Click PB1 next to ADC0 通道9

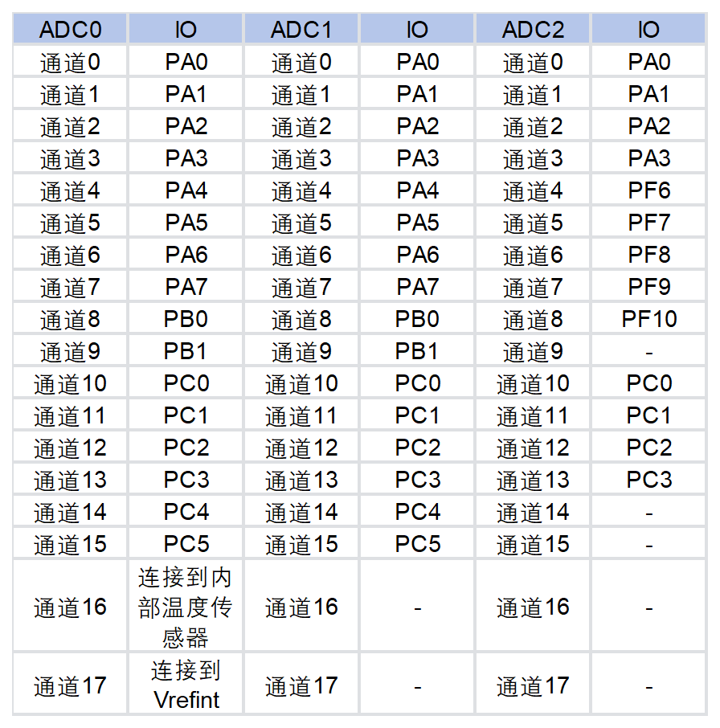click(x=186, y=350)
